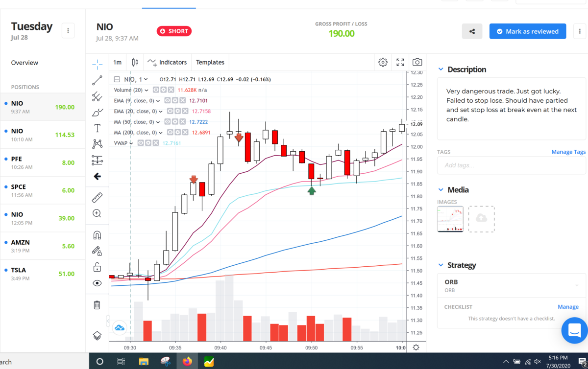Open the Indicators menu
The image size is (588, 369).
tap(167, 62)
